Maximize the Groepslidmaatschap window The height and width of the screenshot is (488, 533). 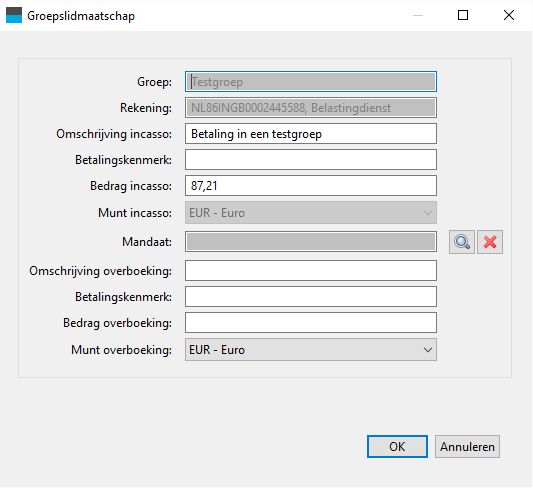click(463, 15)
